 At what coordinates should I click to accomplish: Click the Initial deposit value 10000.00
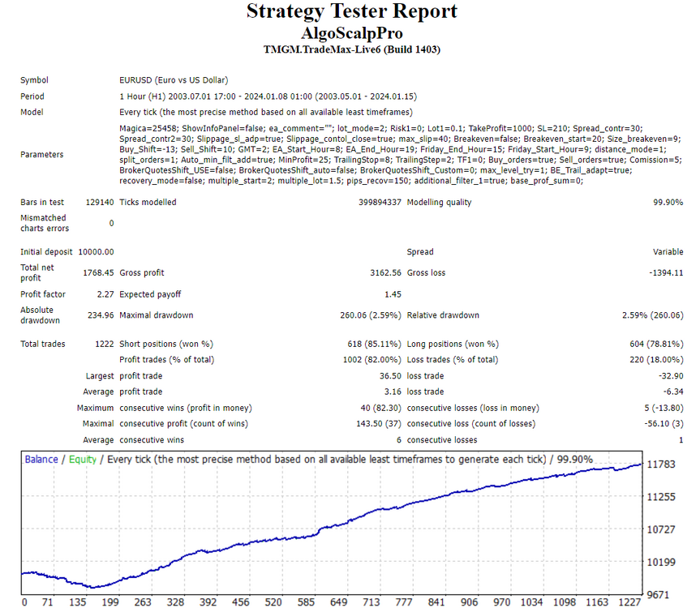point(96,251)
